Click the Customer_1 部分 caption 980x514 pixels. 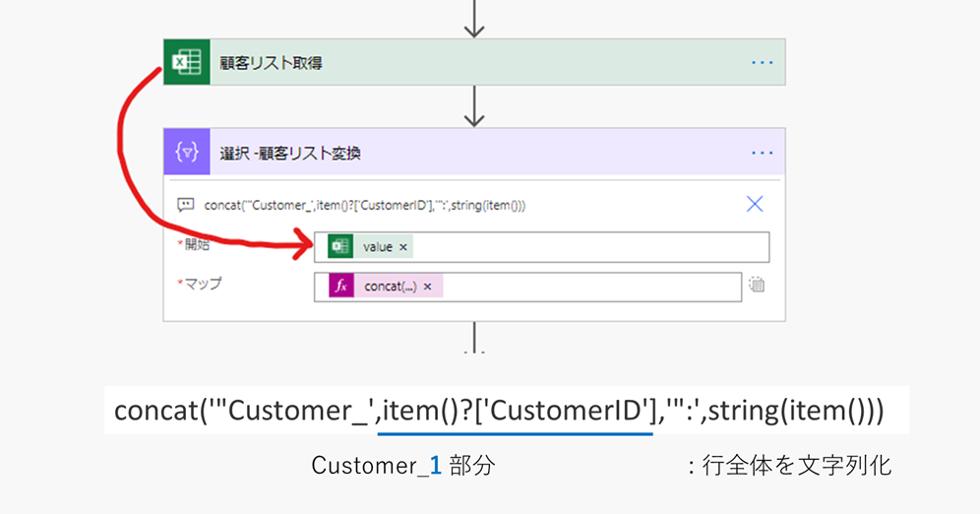click(x=403, y=465)
